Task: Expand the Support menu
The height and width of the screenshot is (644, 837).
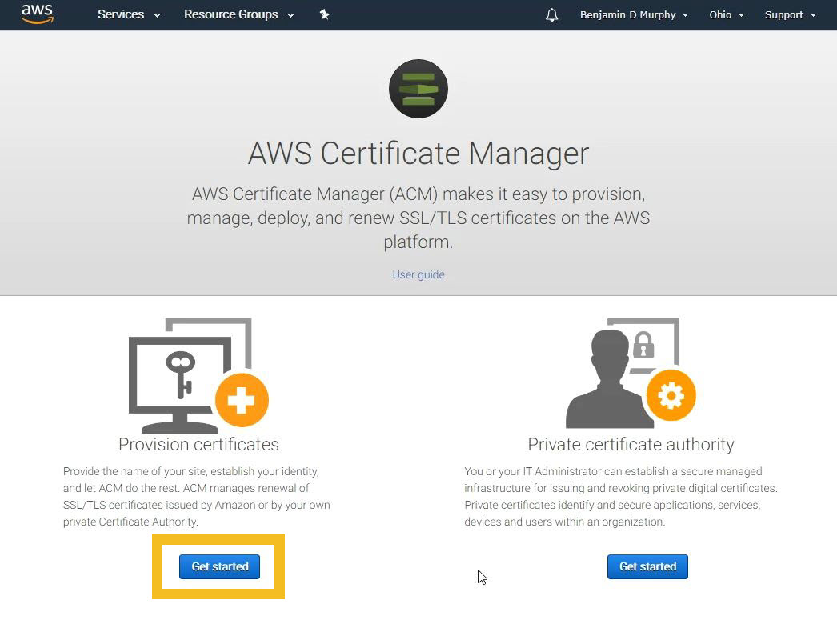Action: click(x=790, y=15)
